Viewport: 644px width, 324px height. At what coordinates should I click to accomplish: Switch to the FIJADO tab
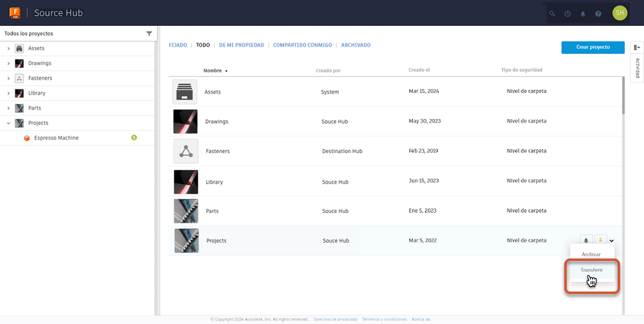pyautogui.click(x=178, y=45)
